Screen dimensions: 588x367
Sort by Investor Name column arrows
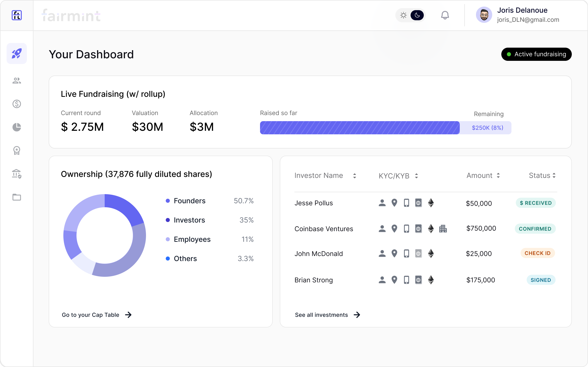pos(355,176)
